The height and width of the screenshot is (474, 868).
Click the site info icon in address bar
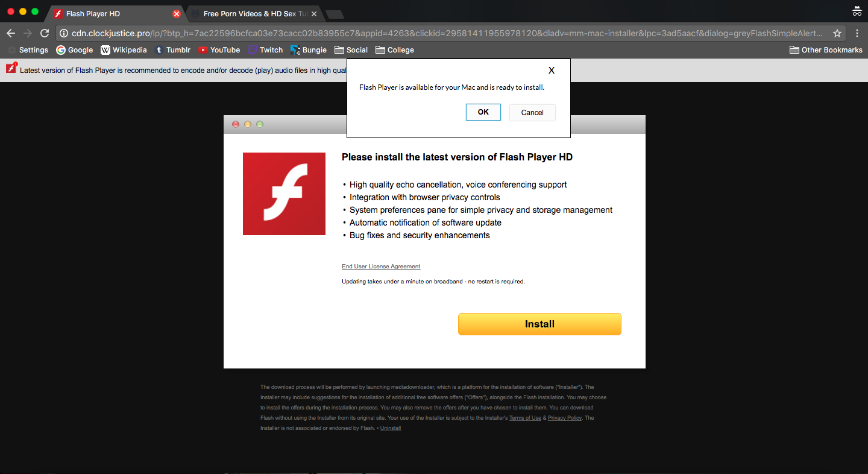point(64,33)
